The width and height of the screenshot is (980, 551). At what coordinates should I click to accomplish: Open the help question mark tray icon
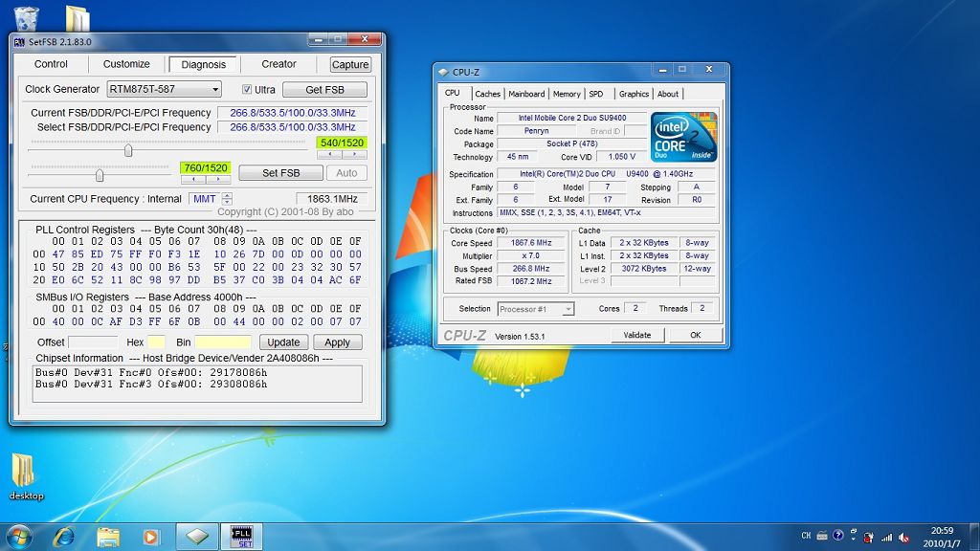pos(838,536)
